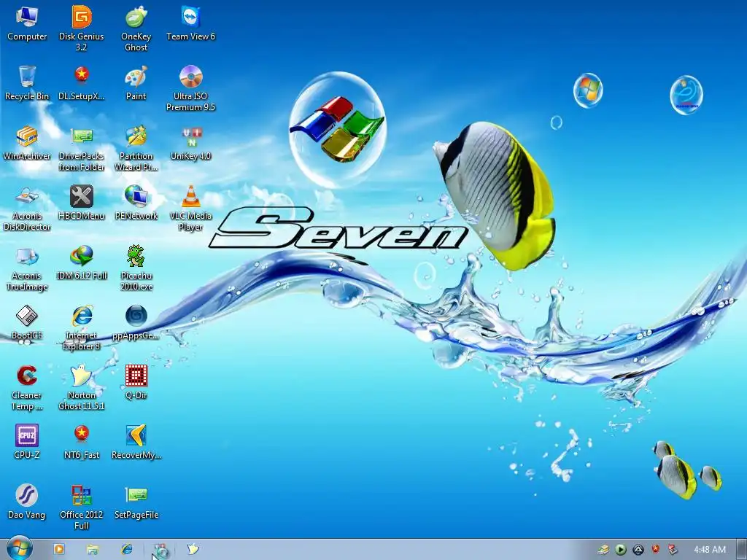This screenshot has width=747, height=560.
Task: Open the HBCDMenu icon
Action: point(82,203)
